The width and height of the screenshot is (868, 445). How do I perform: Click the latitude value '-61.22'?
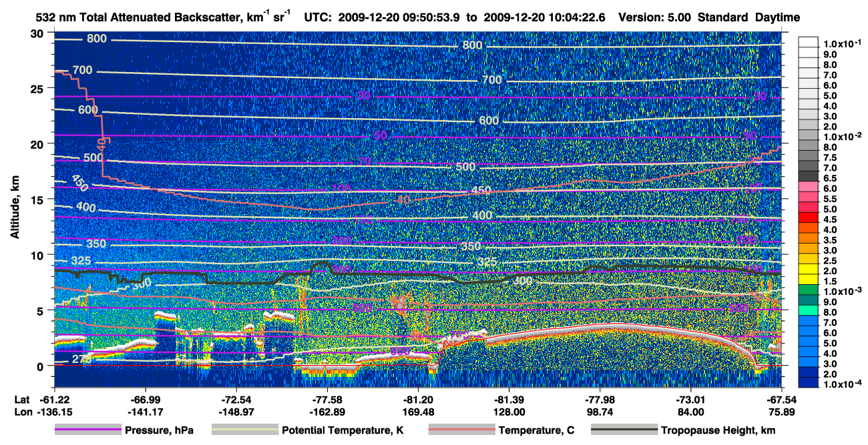coord(54,399)
